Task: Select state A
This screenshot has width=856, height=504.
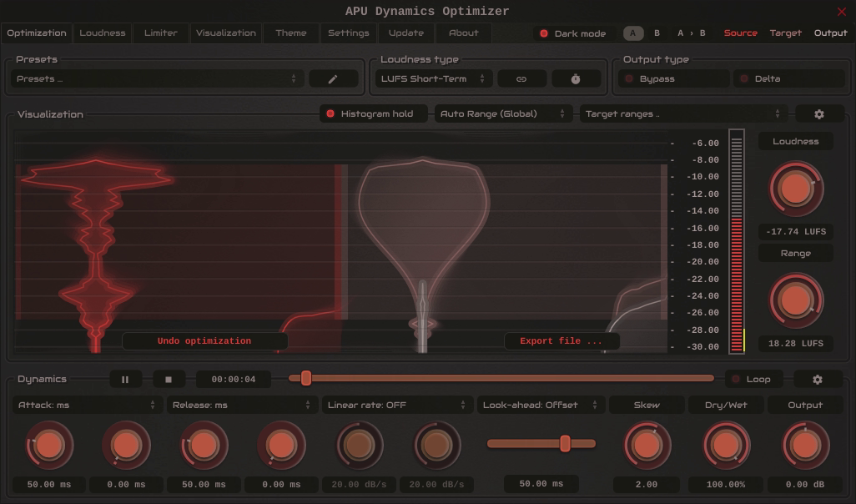Action: pos(632,33)
